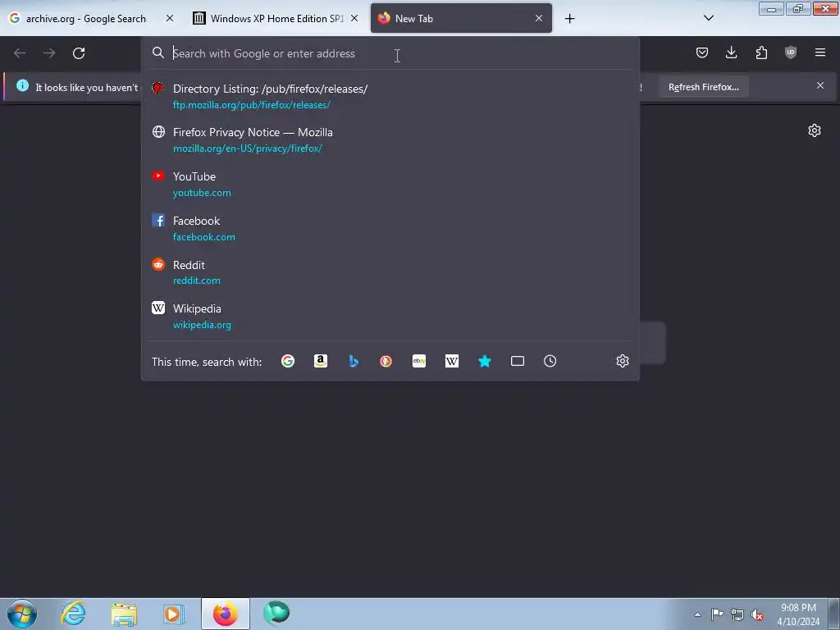Search bookmarks with the star icon
This screenshot has width=840, height=630.
pyautogui.click(x=484, y=361)
